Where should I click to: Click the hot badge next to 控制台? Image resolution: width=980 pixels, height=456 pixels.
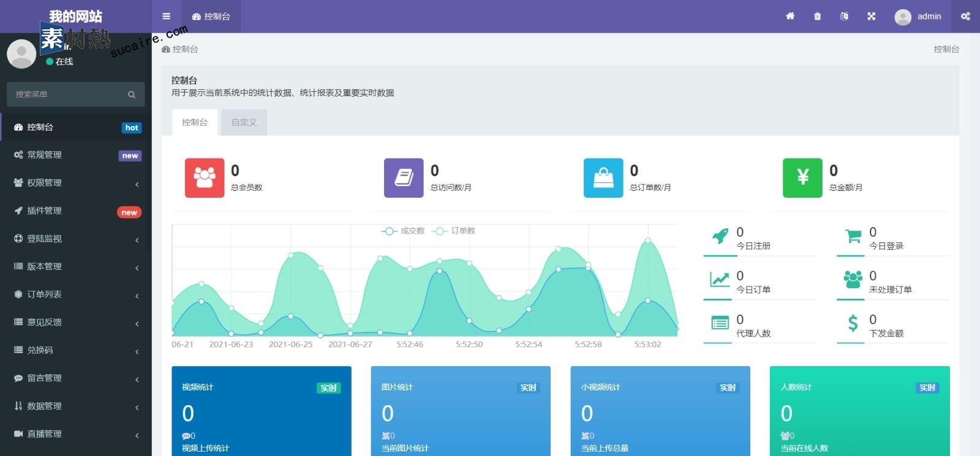[x=132, y=127]
